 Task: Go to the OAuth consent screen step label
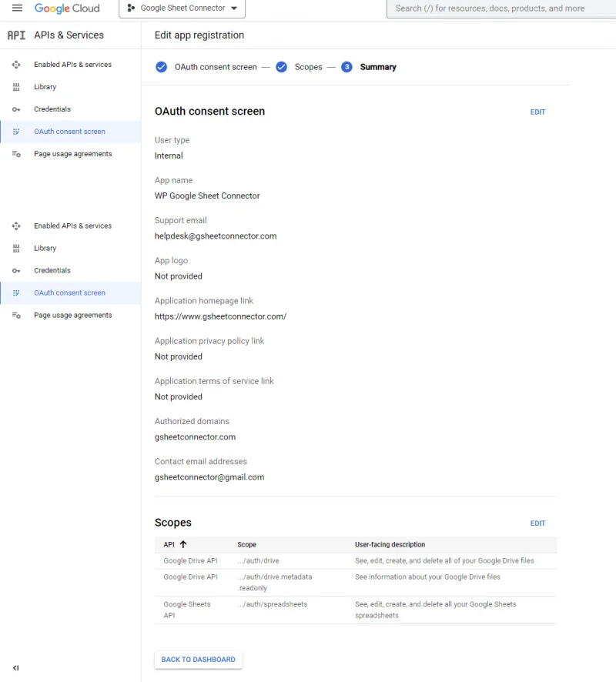(x=216, y=67)
